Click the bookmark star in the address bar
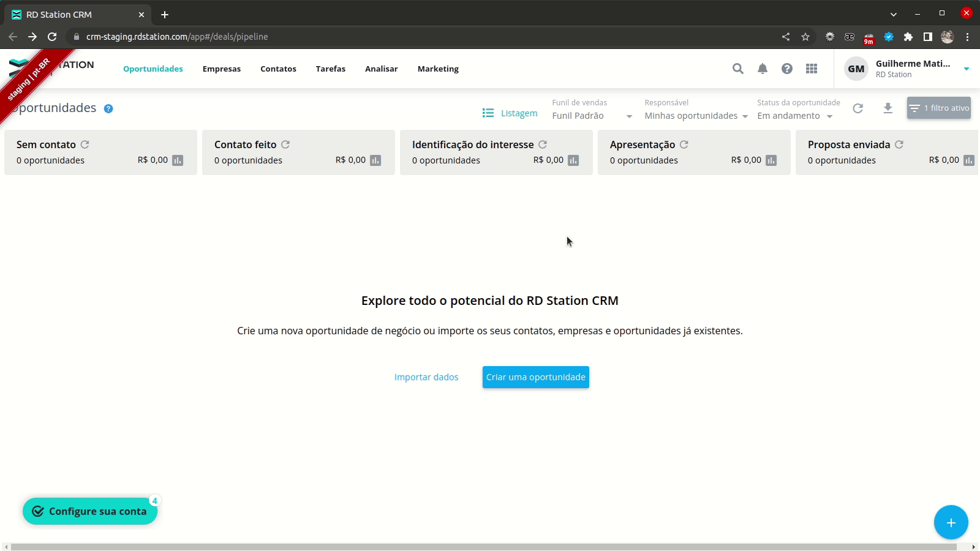Viewport: 980px width, 551px height. (x=804, y=36)
